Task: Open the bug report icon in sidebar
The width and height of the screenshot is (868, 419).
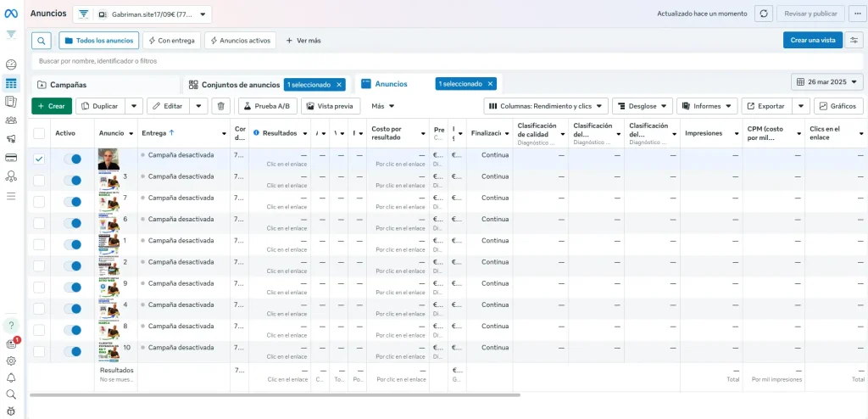Action: tap(11, 411)
